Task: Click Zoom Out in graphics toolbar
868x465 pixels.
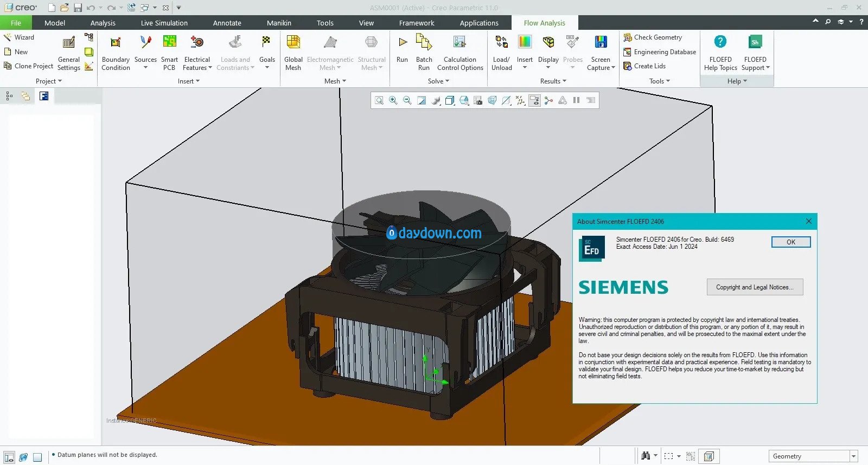Action: [407, 100]
